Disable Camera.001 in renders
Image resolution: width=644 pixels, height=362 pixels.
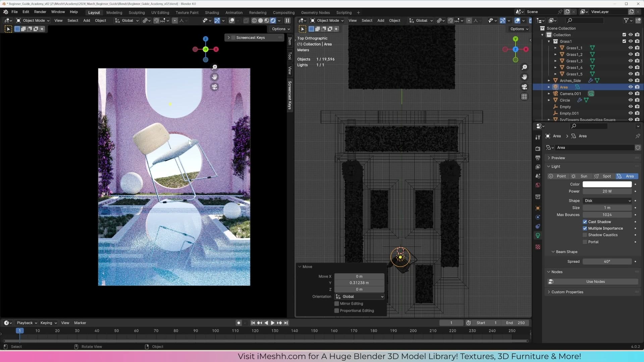pos(637,94)
